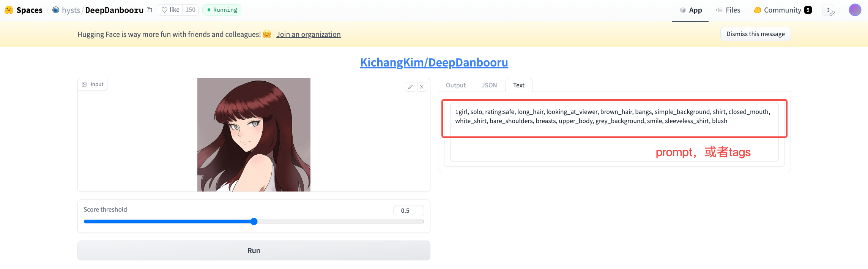Follow the Join an organization link
868x269 pixels.
(308, 35)
